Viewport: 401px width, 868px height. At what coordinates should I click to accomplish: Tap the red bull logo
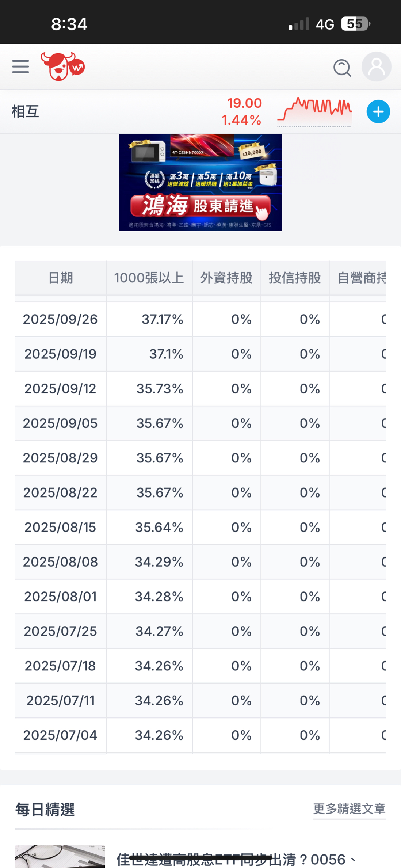point(62,66)
